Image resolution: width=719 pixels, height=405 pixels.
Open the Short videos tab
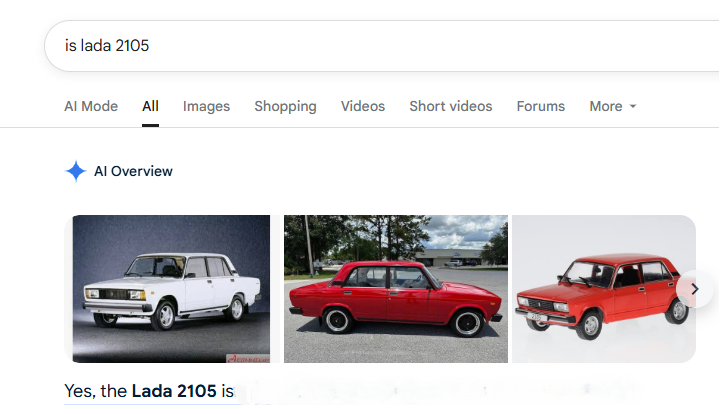(x=450, y=106)
